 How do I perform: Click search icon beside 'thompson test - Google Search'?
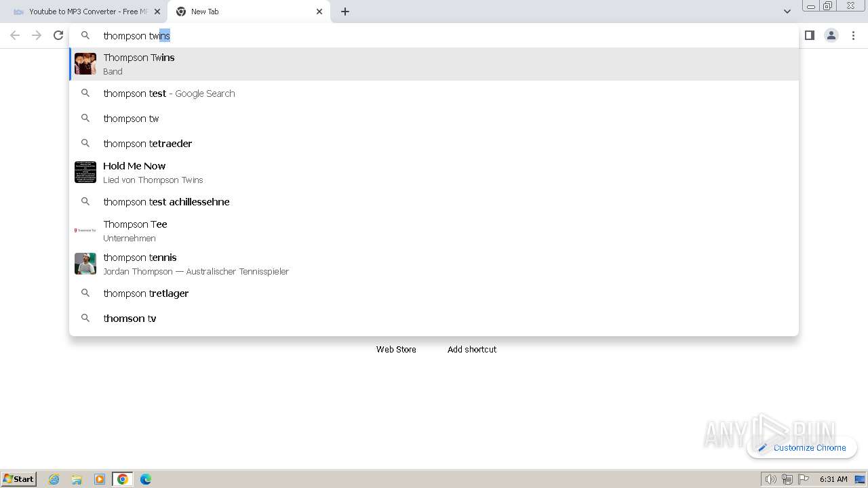click(85, 93)
